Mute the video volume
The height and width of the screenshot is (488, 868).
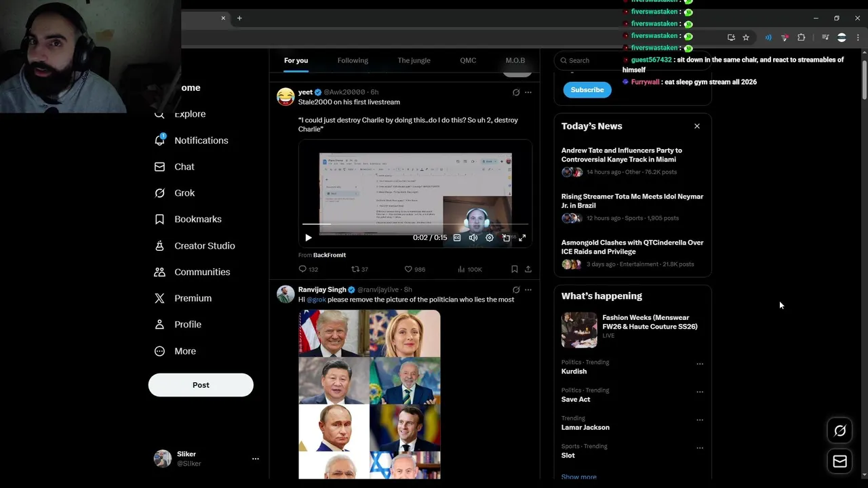[x=473, y=238]
